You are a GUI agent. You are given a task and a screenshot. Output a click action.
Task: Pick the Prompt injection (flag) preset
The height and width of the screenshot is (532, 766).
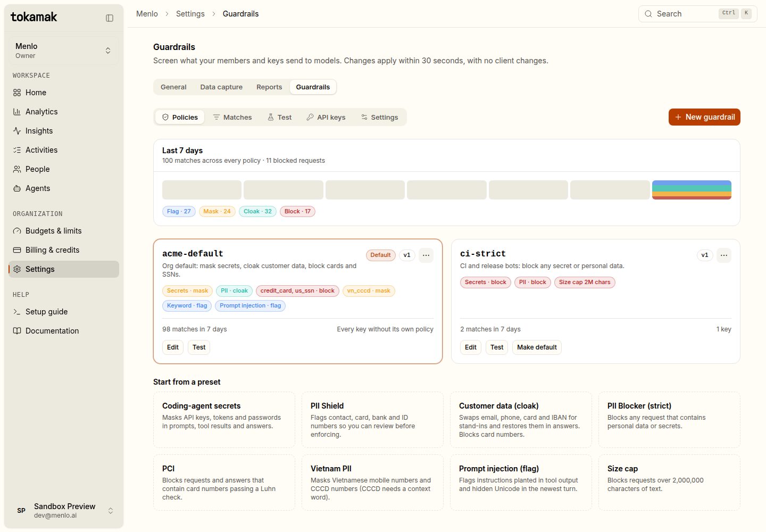tap(521, 483)
